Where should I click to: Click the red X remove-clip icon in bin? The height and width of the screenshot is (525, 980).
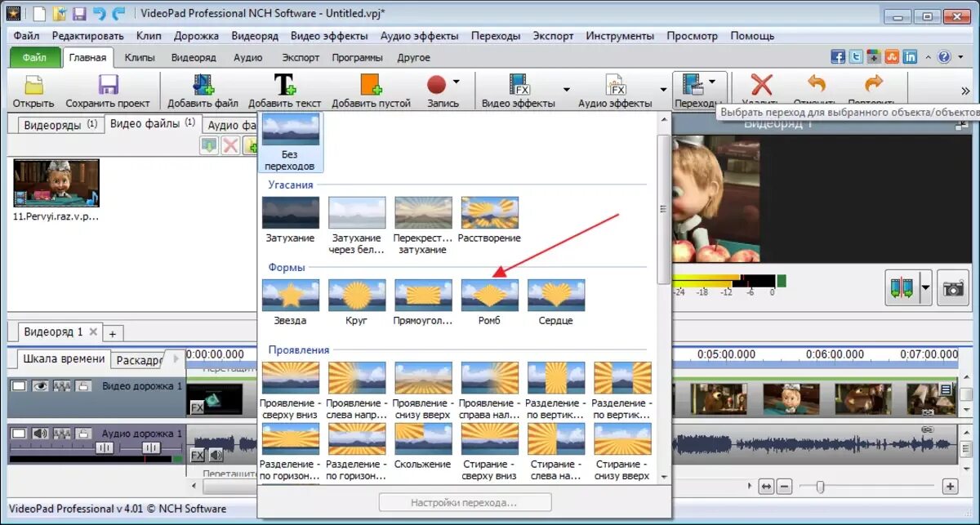231,145
